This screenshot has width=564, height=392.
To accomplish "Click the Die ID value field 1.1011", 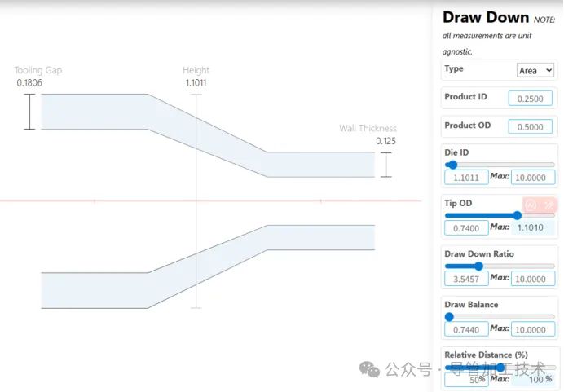I will point(465,177).
